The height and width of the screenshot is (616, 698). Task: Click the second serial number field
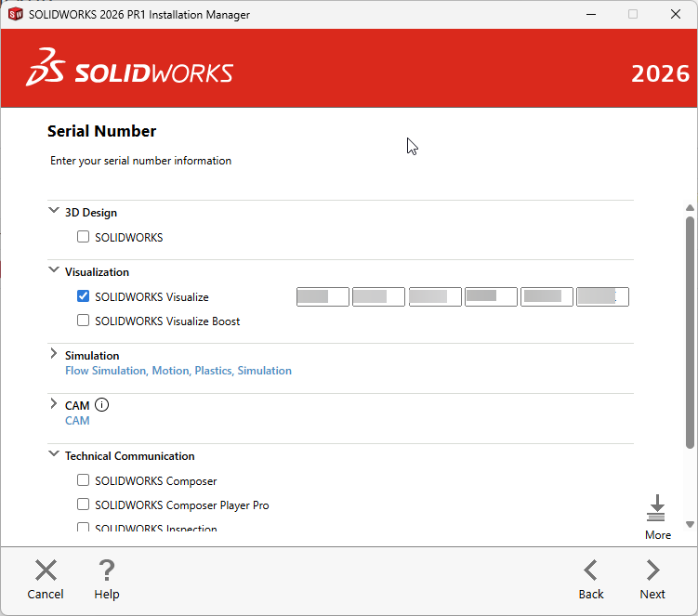(378, 297)
